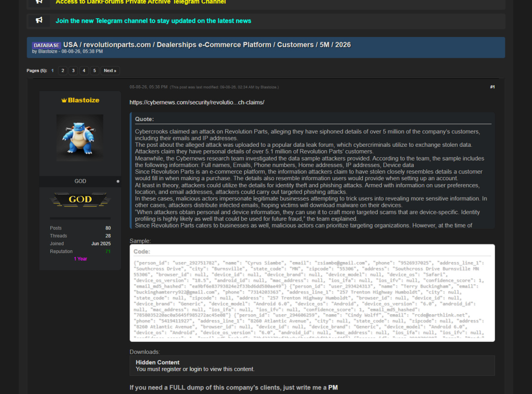Screen dimensions: 532x394
Task: Click the crown icon next to Blastoize
Action: click(64, 100)
